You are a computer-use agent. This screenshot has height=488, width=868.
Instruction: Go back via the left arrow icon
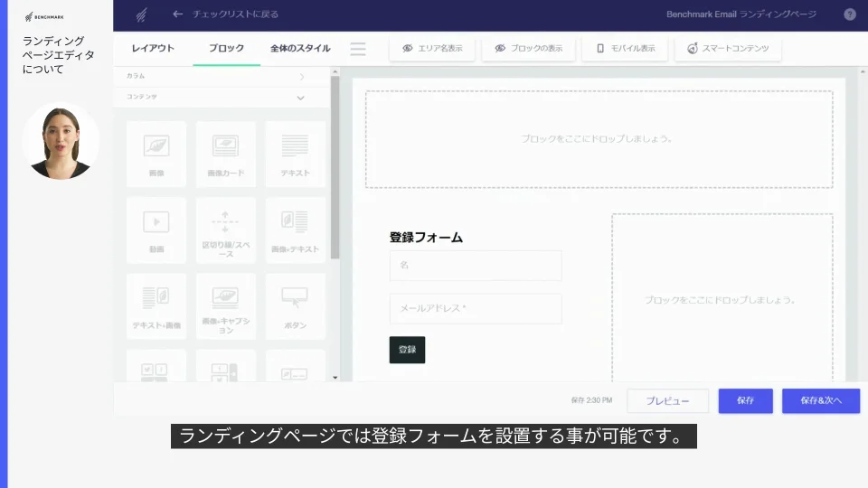pyautogui.click(x=178, y=14)
